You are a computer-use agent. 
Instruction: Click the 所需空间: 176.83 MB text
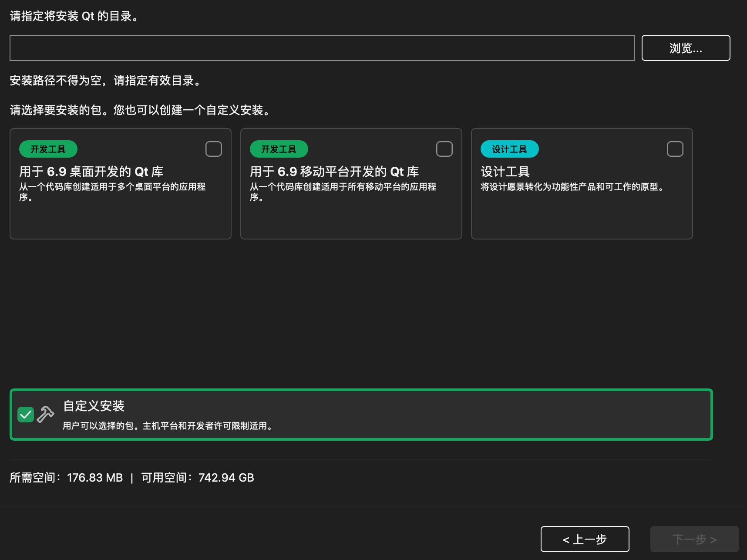[x=66, y=478]
